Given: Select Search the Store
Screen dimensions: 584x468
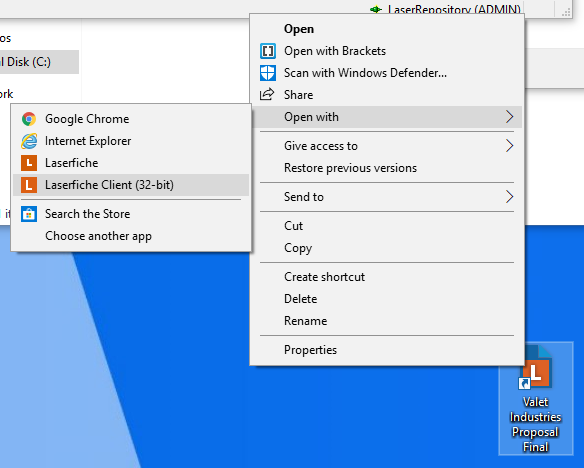Looking at the screenshot, I should coord(131,214).
